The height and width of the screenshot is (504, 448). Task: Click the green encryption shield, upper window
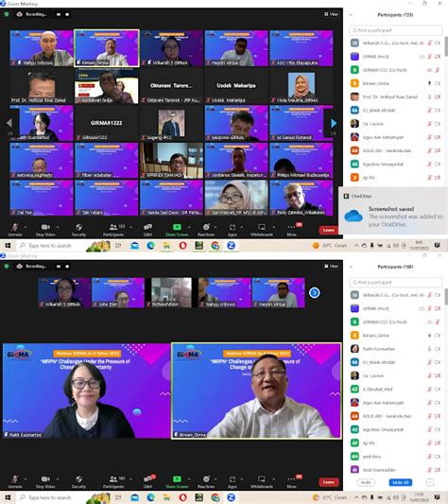pos(7,14)
